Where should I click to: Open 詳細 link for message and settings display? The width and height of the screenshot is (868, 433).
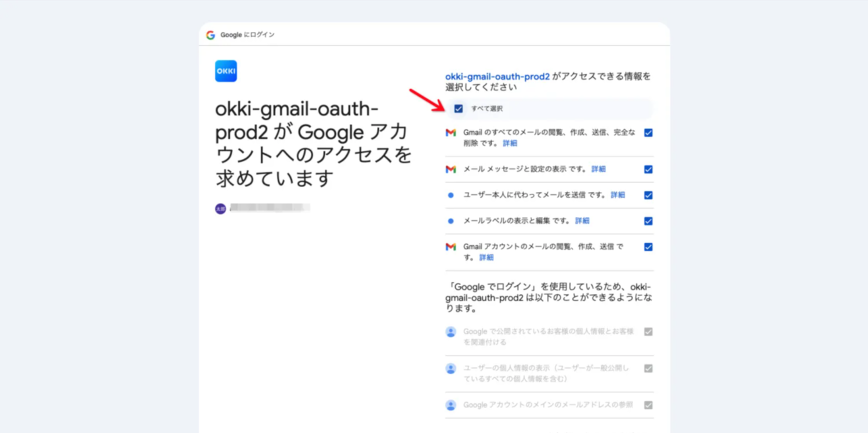598,169
